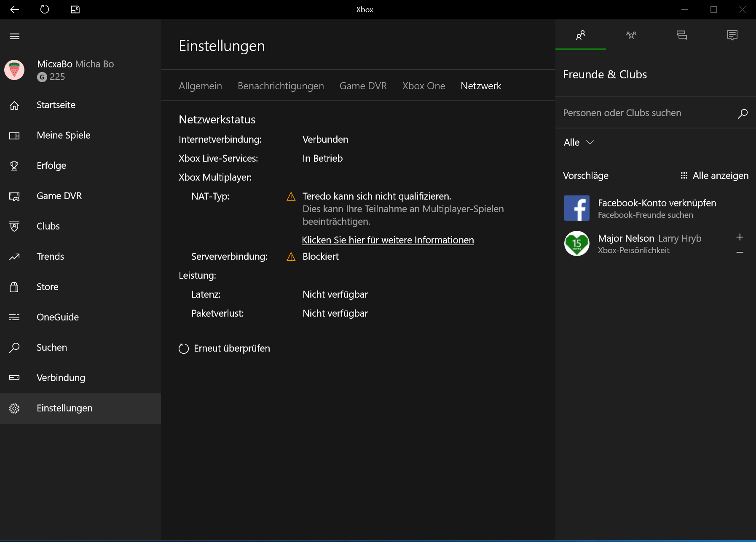Open the Game DVR sidebar icon
The image size is (756, 542).
14,196
